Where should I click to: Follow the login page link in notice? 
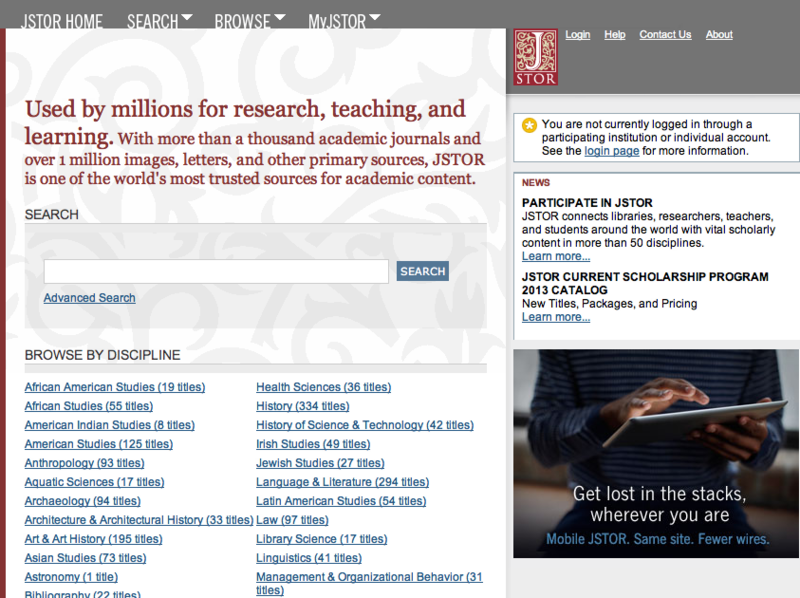click(611, 151)
